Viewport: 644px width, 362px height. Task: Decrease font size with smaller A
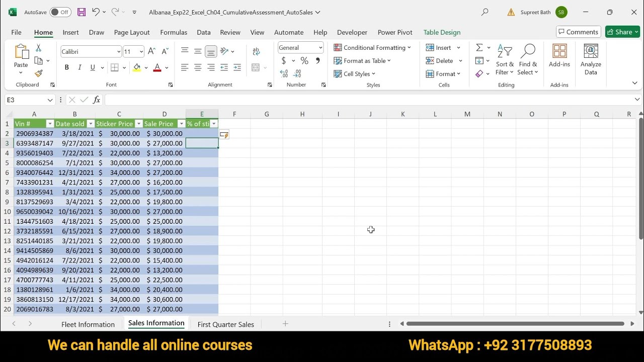165,51
